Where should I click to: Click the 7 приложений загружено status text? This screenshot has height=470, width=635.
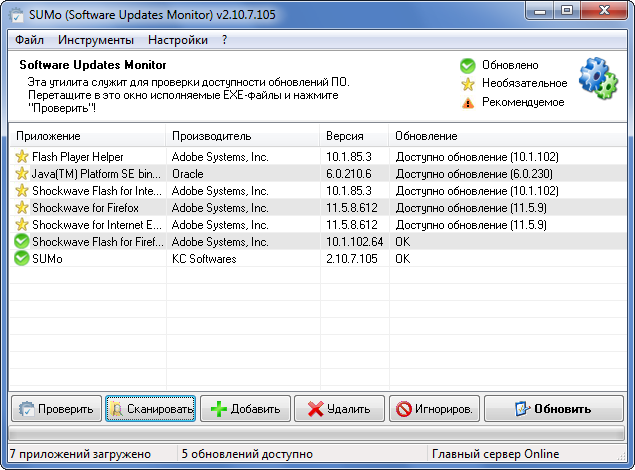(x=80, y=454)
